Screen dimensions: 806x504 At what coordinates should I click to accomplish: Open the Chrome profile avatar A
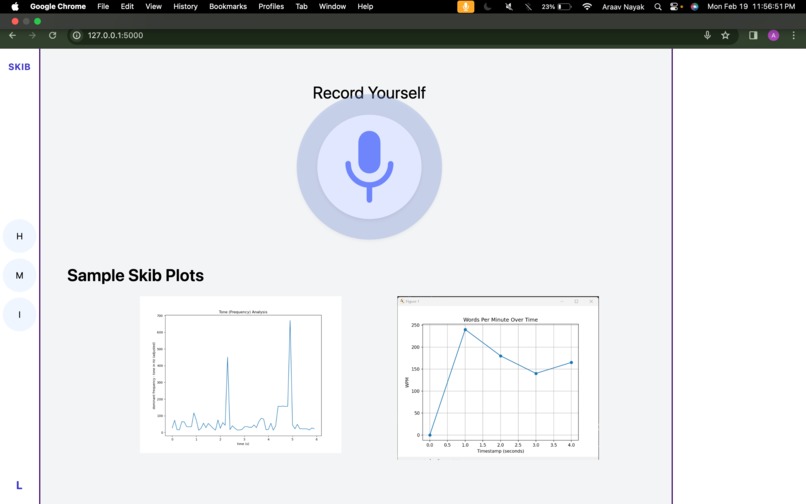pyautogui.click(x=773, y=35)
